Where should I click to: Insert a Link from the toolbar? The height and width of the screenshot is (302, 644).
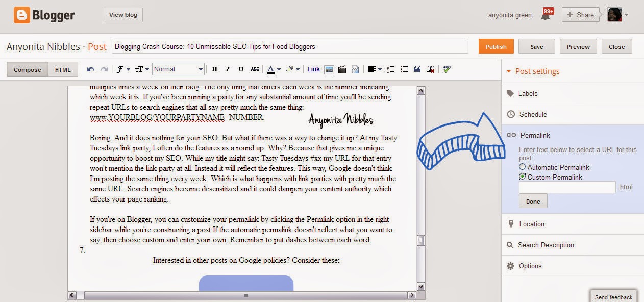tap(314, 69)
